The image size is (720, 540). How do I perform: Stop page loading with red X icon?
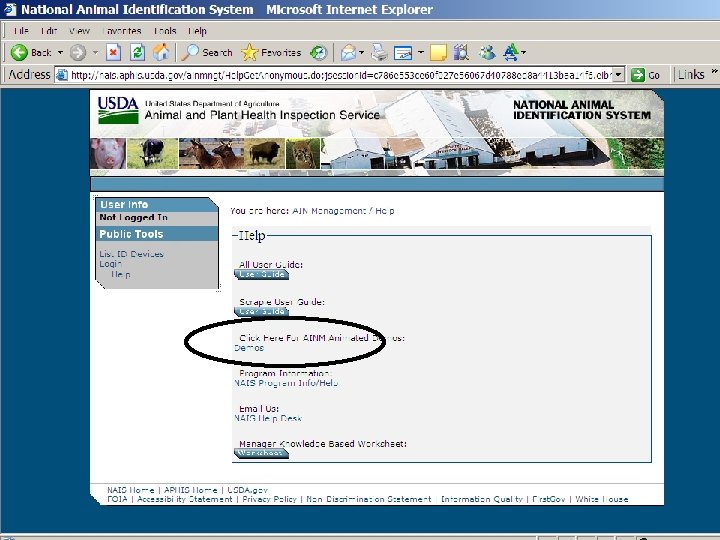113,52
